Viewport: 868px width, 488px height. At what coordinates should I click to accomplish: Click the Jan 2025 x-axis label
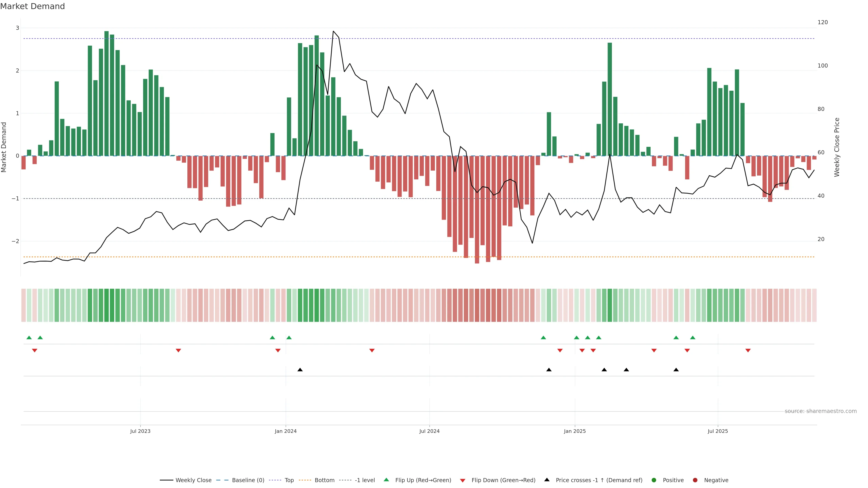(575, 432)
